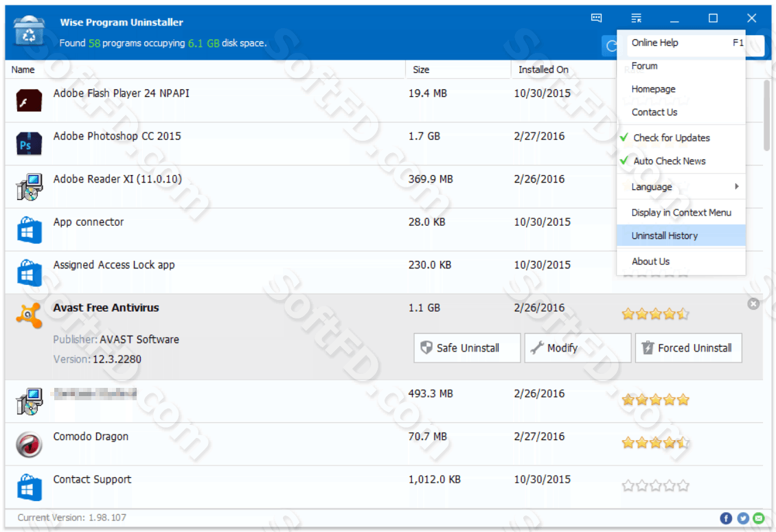Click the Adobe Photoshop CC 2015 icon
Image resolution: width=776 pixels, height=532 pixels.
pos(29,143)
